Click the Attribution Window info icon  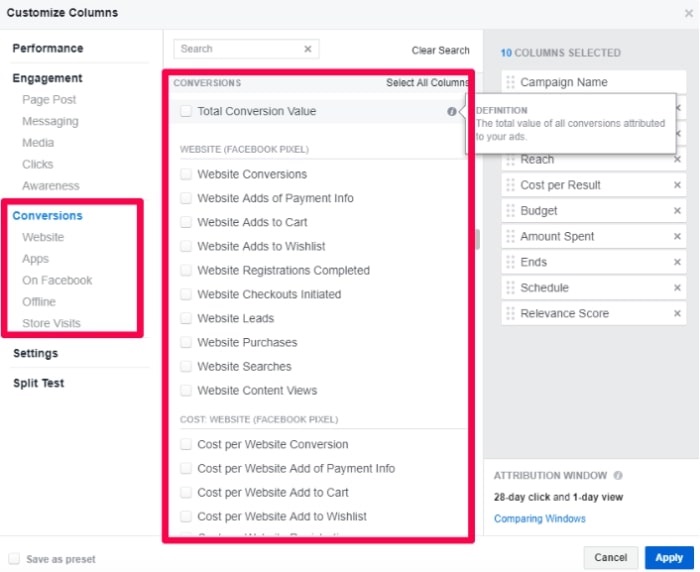click(618, 475)
